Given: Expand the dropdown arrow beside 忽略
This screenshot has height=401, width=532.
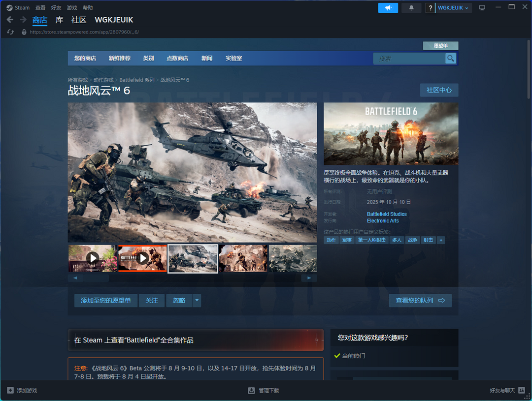Looking at the screenshot, I should 197,300.
